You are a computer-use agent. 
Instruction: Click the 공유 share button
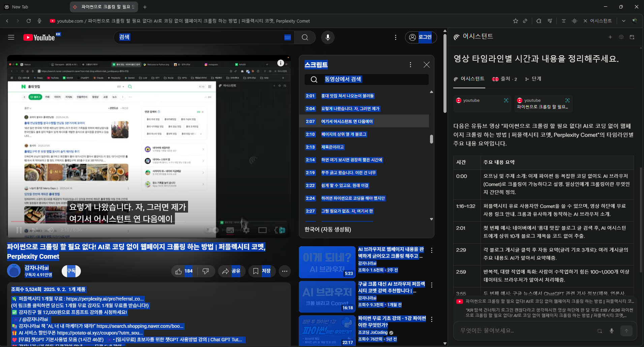click(232, 271)
